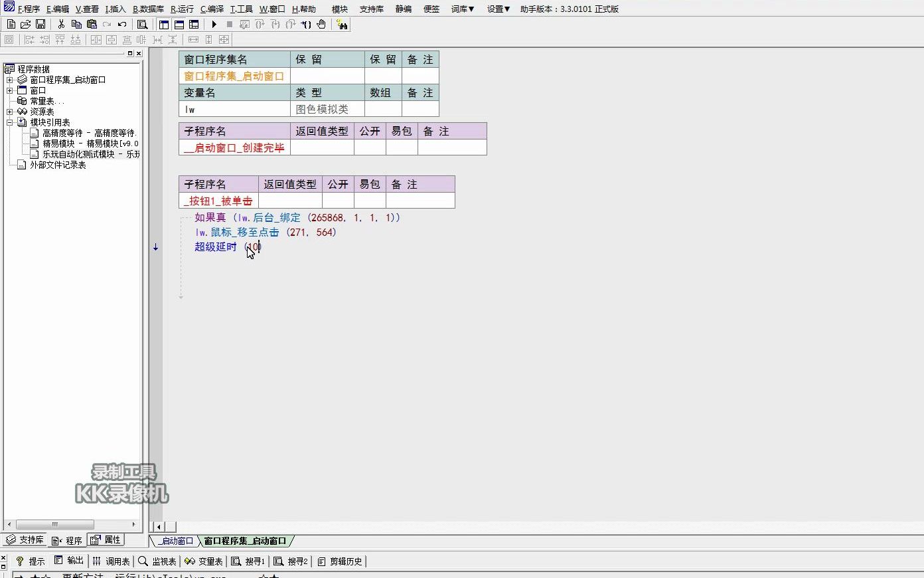Viewport: 924px width, 578px height.
Task: Select 程序数据 root tree item
Action: (x=33, y=69)
